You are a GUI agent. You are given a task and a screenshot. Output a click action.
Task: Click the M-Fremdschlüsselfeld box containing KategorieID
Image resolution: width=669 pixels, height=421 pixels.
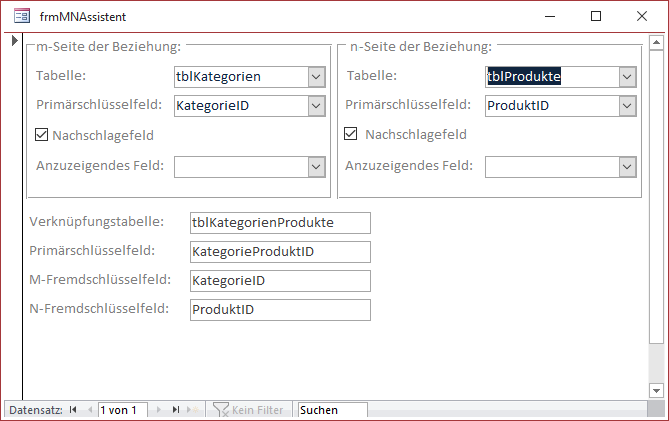pyautogui.click(x=280, y=281)
